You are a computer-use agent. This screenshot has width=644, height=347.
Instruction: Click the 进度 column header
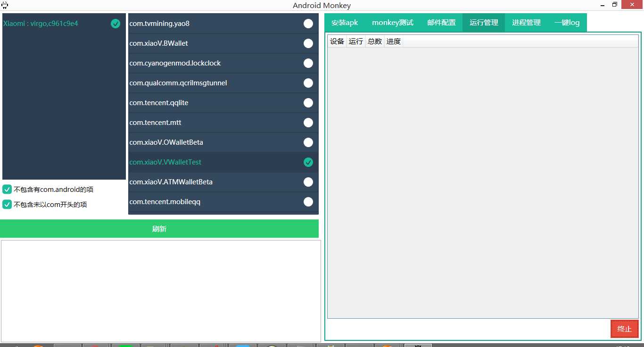[x=394, y=41]
